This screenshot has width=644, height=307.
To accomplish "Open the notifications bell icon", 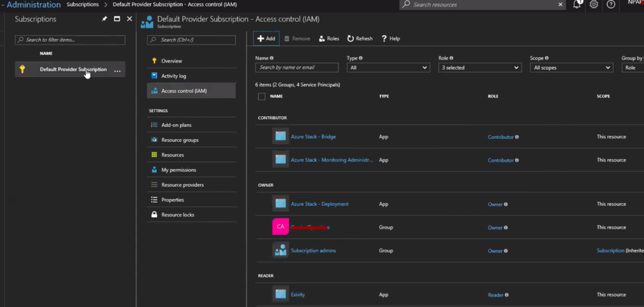I will pyautogui.click(x=577, y=4).
